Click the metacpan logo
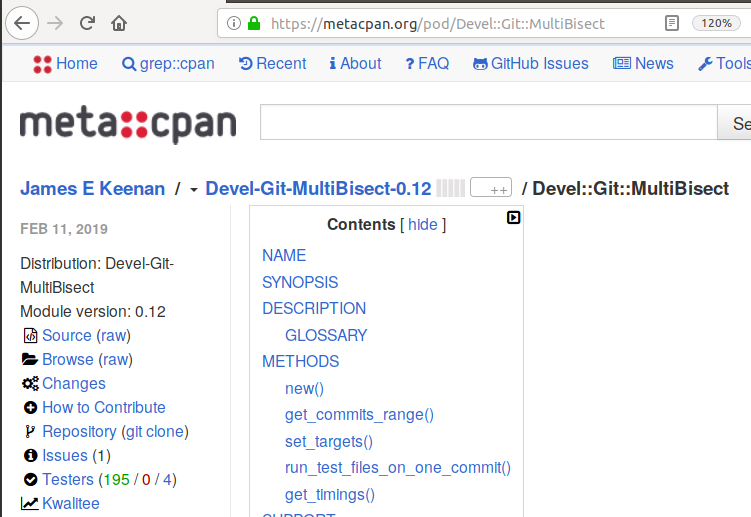The image size is (751, 517). tap(128, 124)
